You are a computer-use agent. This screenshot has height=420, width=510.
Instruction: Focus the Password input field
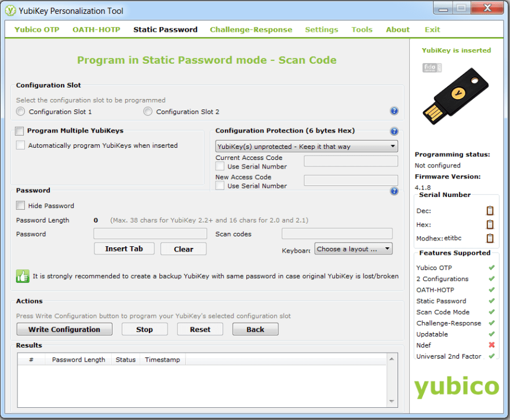(150, 233)
